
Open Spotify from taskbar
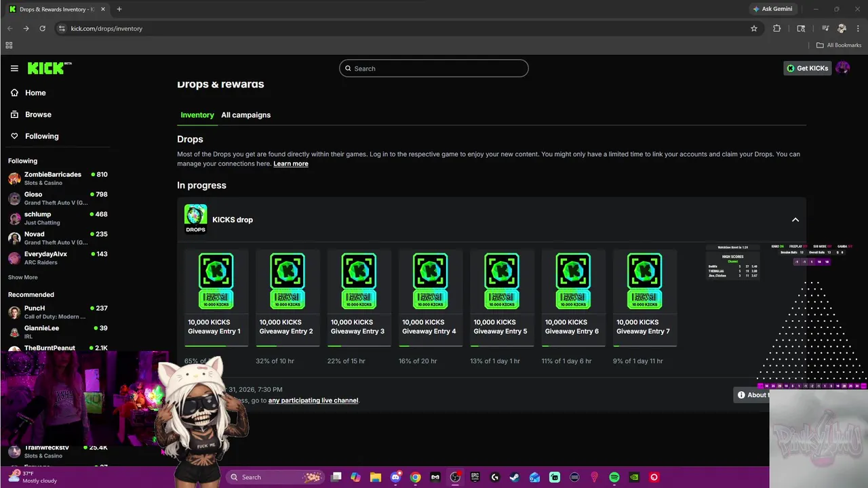614,477
